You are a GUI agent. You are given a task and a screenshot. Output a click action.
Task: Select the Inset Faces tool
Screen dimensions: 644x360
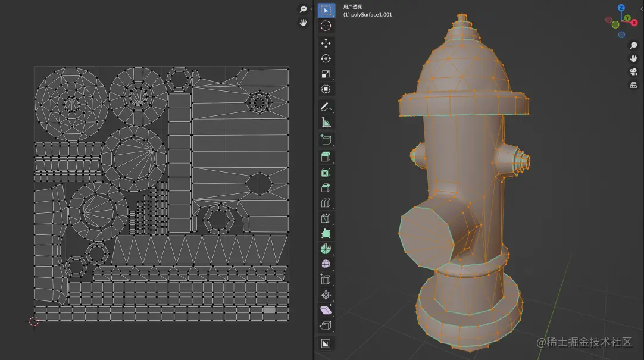(x=326, y=173)
